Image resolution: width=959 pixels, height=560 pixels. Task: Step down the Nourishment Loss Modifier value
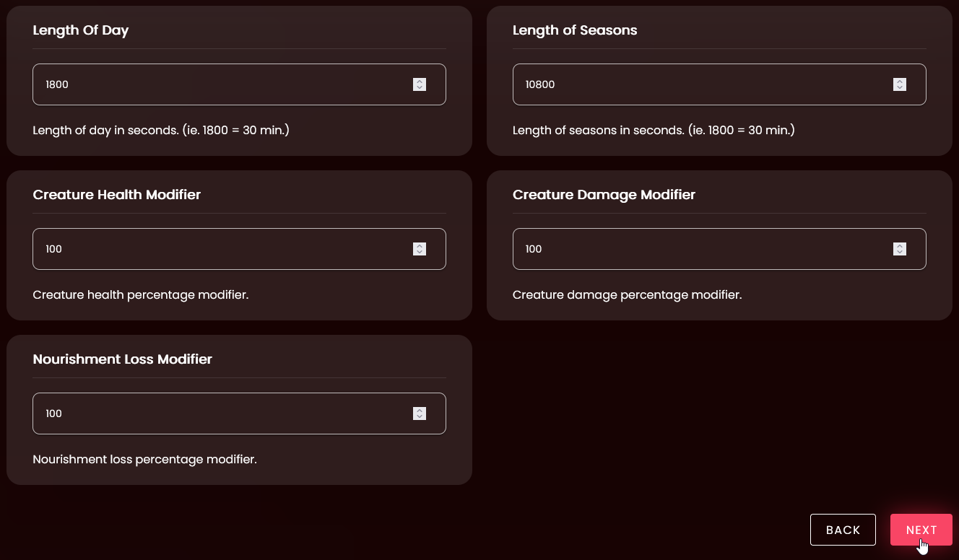pos(420,417)
